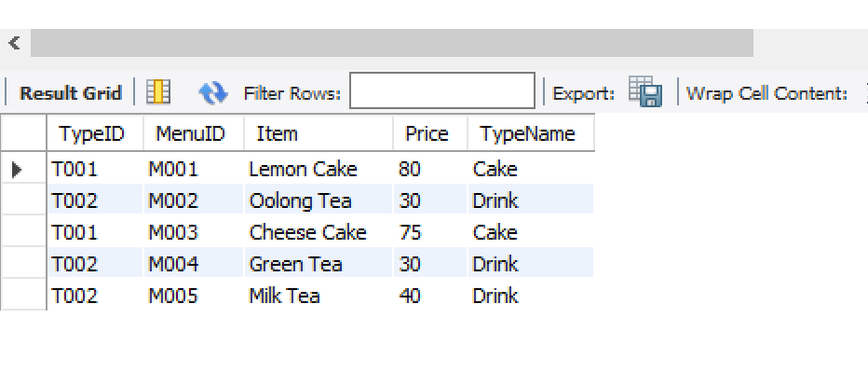Click the horizontal scrollbar left arrow

[x=14, y=43]
